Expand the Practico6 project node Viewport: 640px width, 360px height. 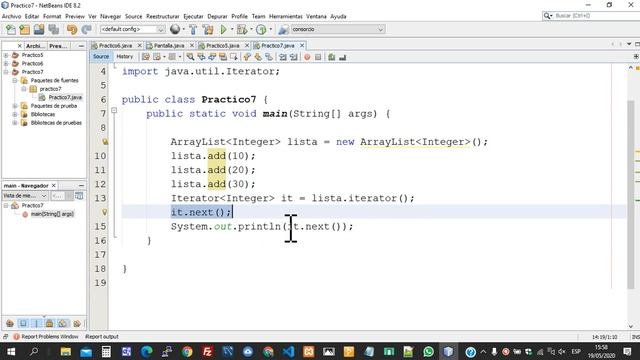(x=6, y=63)
